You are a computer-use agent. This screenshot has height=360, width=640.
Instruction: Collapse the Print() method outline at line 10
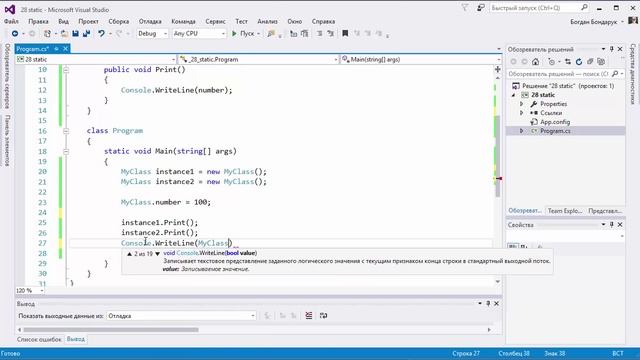(x=66, y=70)
